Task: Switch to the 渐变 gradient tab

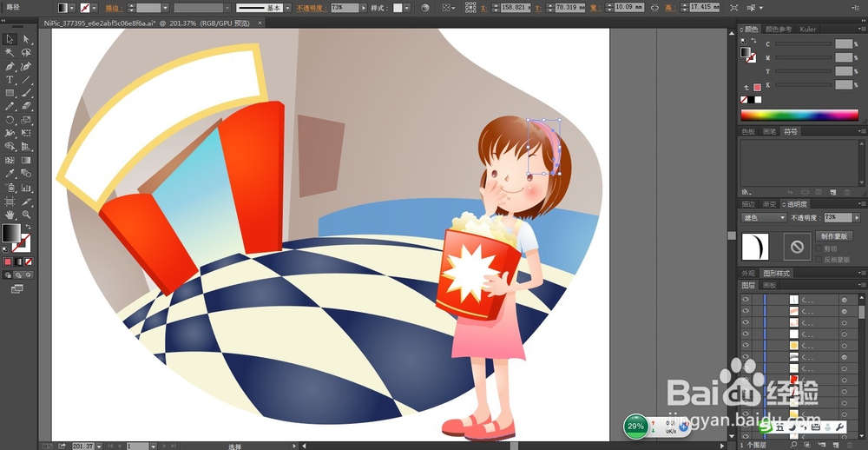Action: point(769,204)
